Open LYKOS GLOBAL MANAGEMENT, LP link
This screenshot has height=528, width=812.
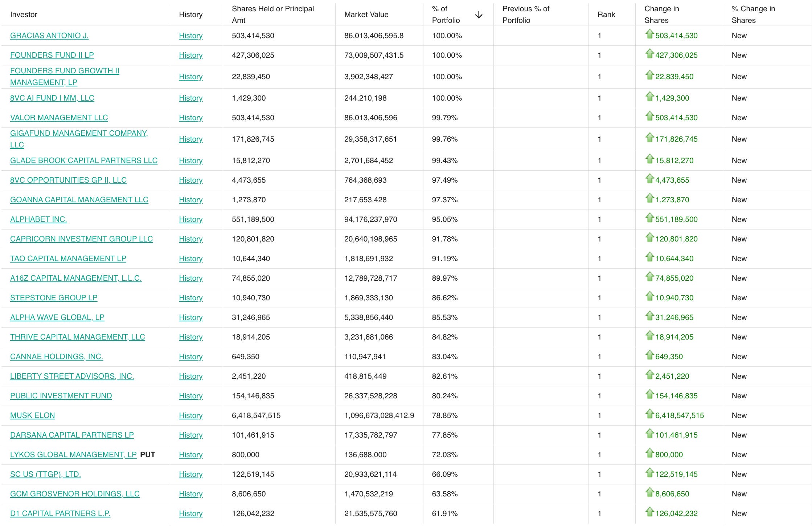[73, 455]
